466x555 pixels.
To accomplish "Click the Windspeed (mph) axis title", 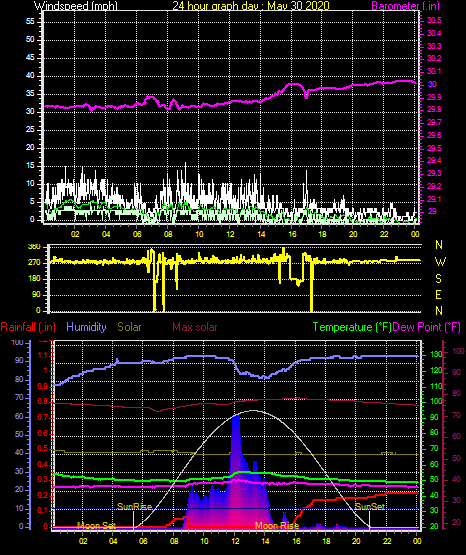I will (76, 6).
